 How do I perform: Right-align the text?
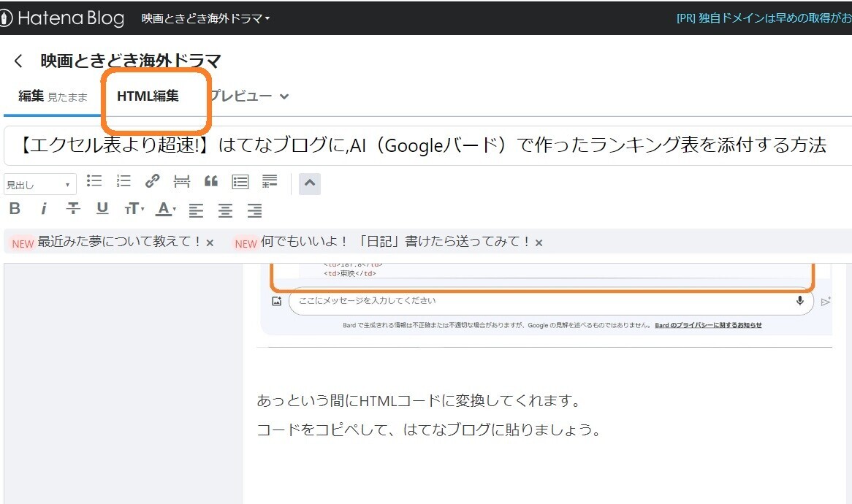(x=254, y=209)
